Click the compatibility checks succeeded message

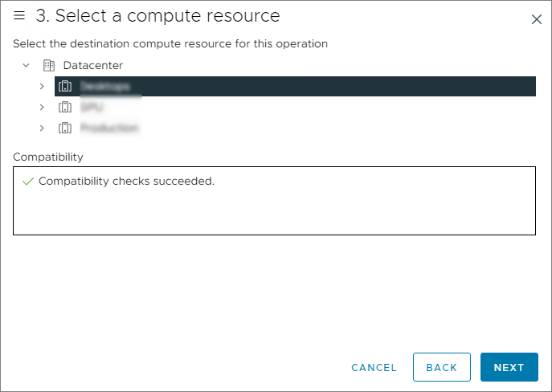click(x=126, y=182)
